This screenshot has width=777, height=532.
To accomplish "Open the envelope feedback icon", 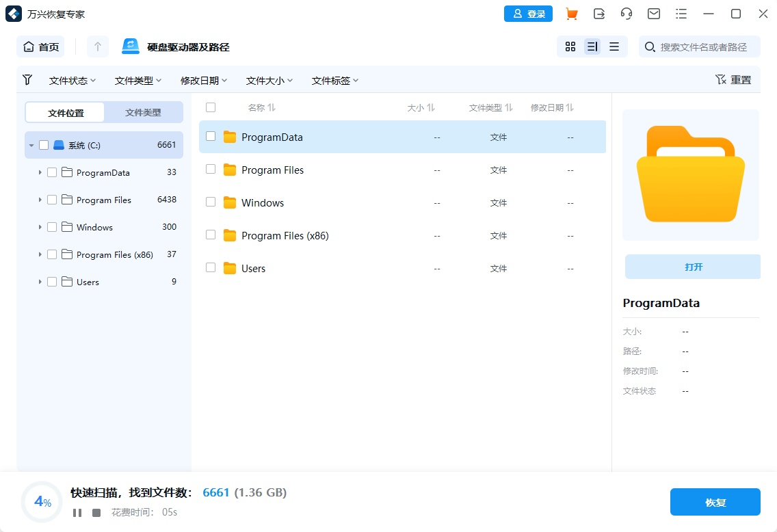I will 654,14.
